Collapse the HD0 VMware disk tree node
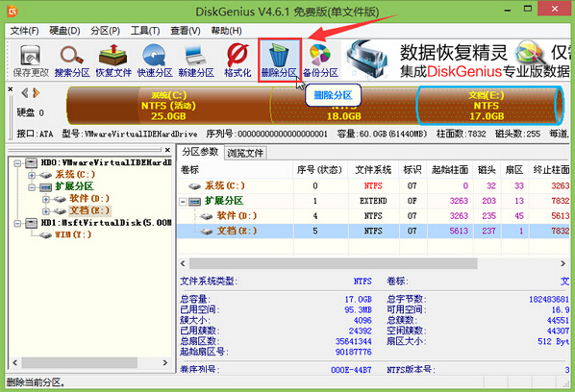Screen dimensions: 575x392 [x=17, y=162]
